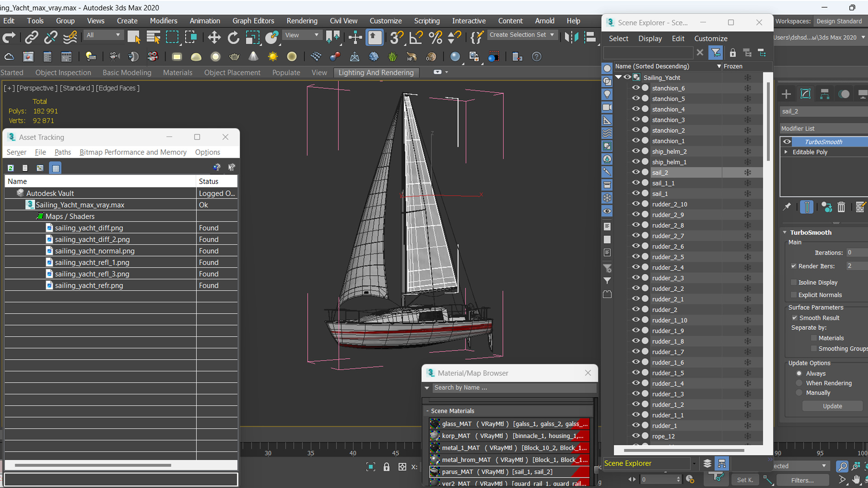Click the Asset Tracking horizontal scrollbar
868x488 pixels.
(x=93, y=465)
